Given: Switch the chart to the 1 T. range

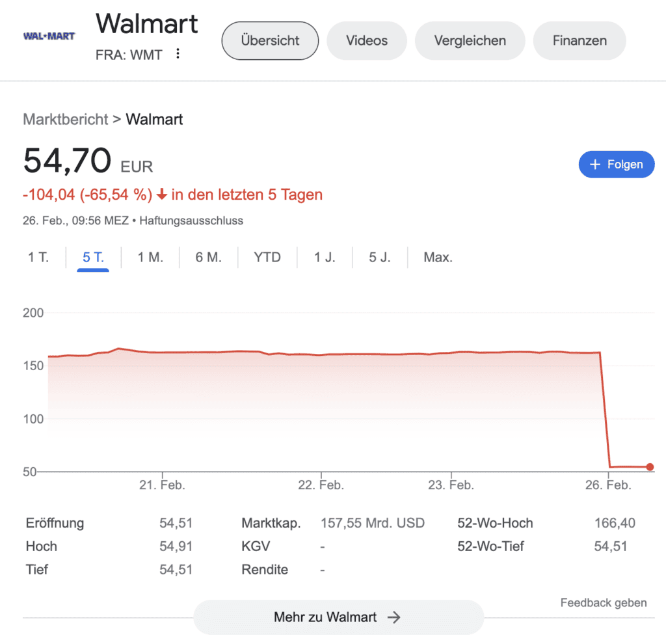Looking at the screenshot, I should click(x=38, y=257).
